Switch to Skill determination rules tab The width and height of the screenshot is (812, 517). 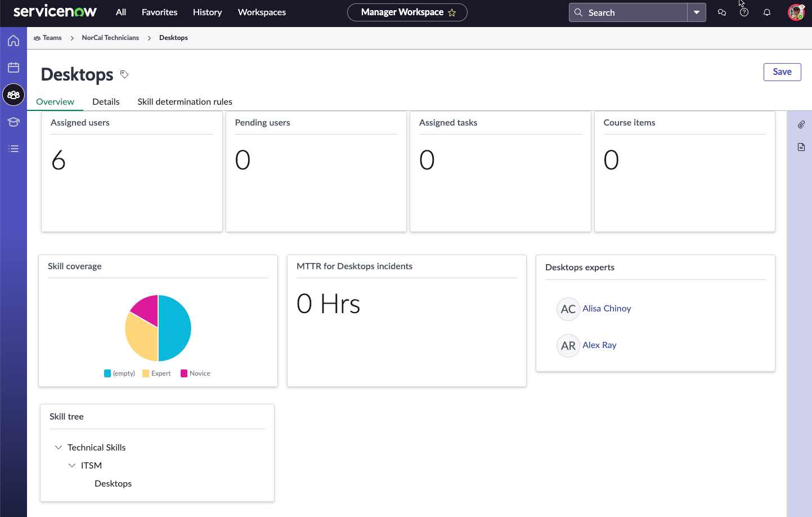(185, 101)
